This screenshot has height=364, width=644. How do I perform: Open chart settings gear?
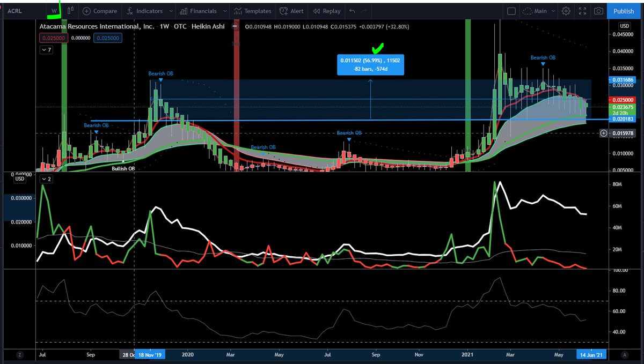tap(566, 11)
